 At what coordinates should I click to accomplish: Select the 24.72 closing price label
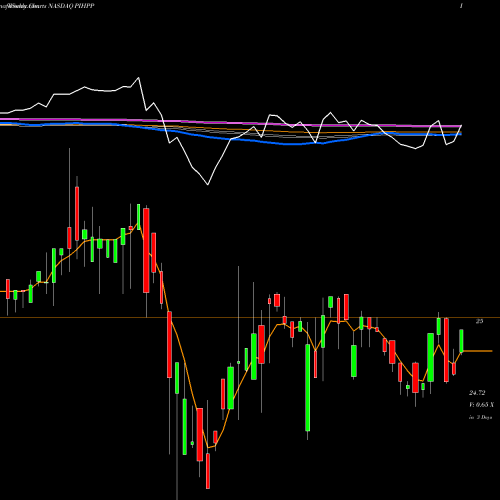click(477, 393)
